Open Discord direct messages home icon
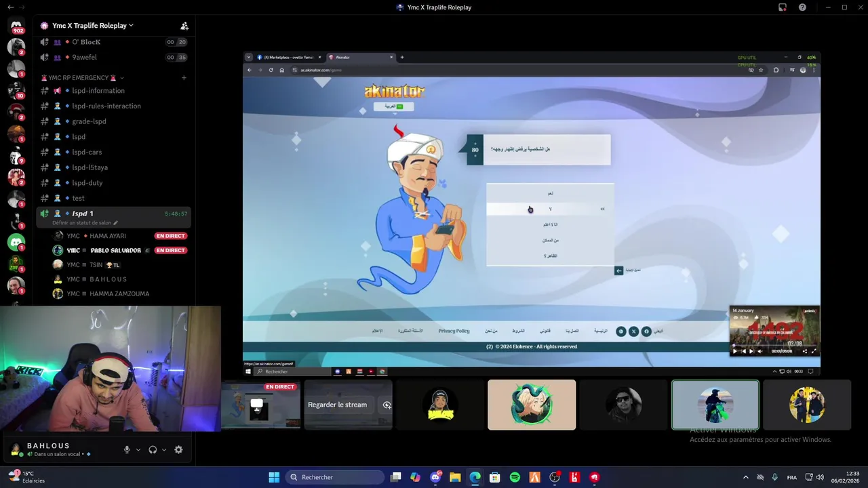868x488 pixels. (x=16, y=26)
